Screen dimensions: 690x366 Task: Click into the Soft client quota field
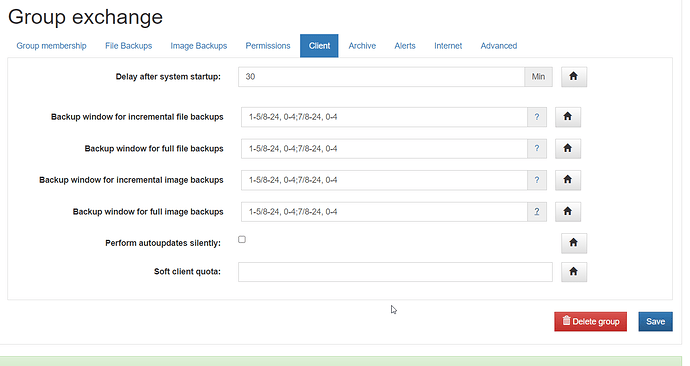tap(395, 272)
